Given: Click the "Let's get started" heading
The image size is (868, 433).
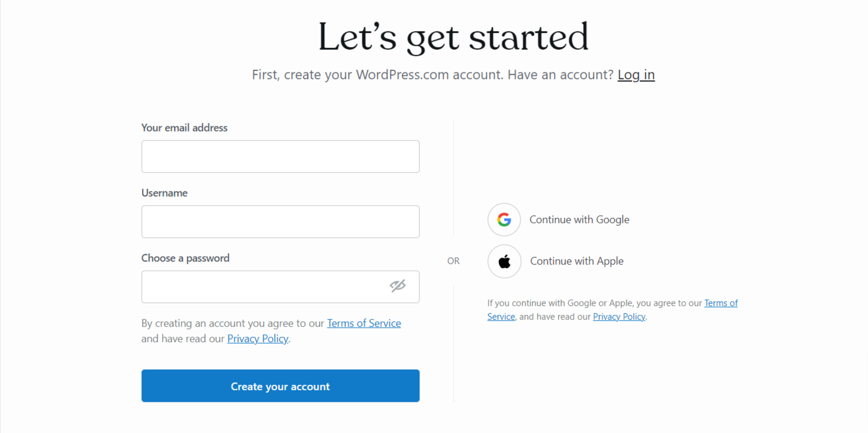Looking at the screenshot, I should (453, 37).
